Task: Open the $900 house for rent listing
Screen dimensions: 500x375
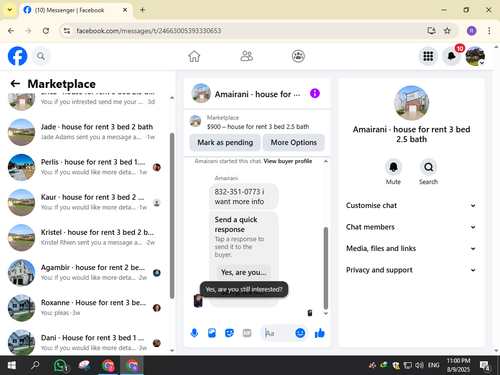Action: [258, 127]
